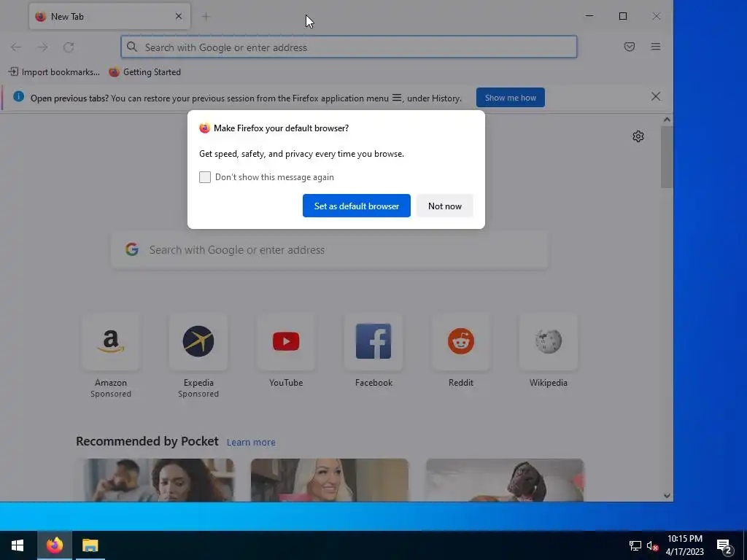
Task: Open the Windows Start menu
Action: [18, 545]
